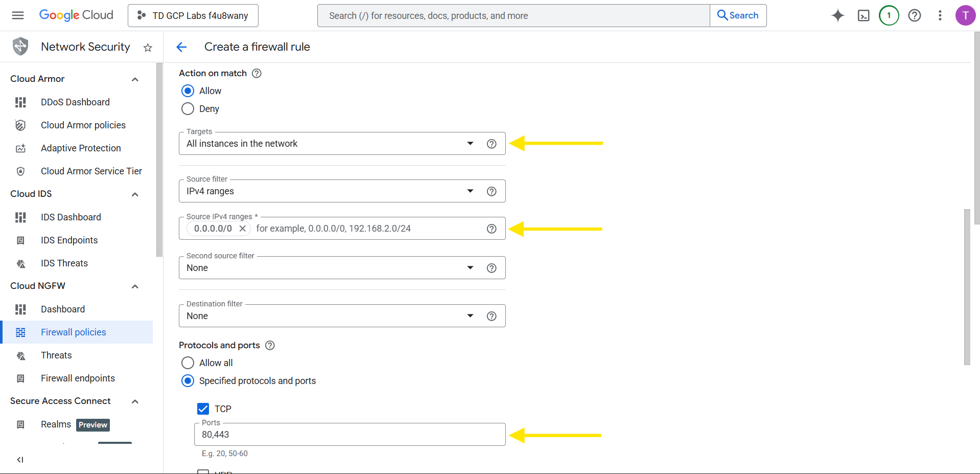This screenshot has width=980, height=474.
Task: Click the back arrow beside Create a firewall rule
Action: pyautogui.click(x=181, y=47)
